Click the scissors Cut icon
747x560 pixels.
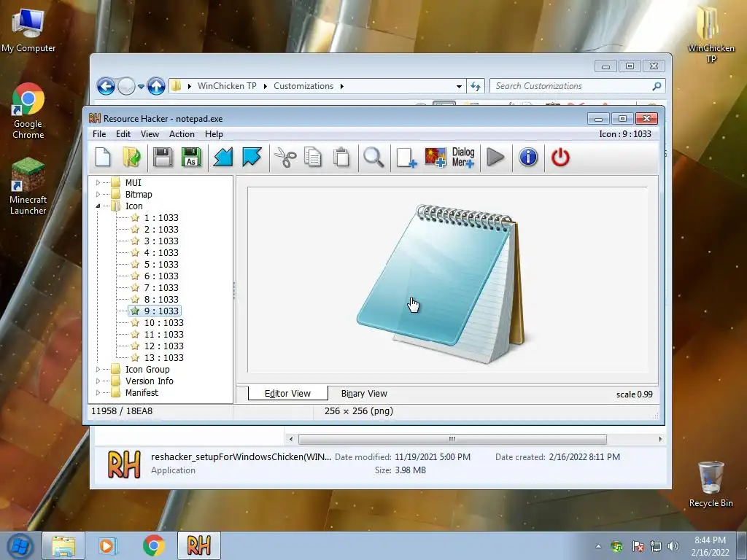click(285, 157)
